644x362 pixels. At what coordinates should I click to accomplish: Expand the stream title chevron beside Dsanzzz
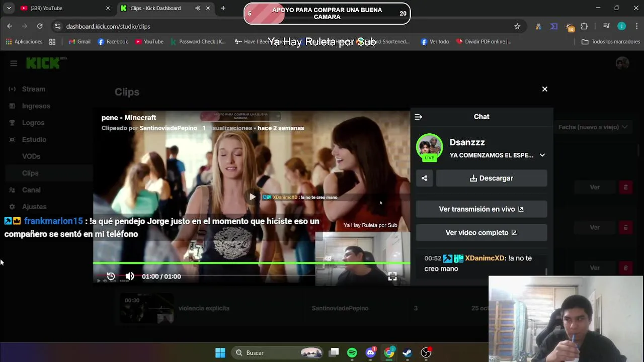542,155
